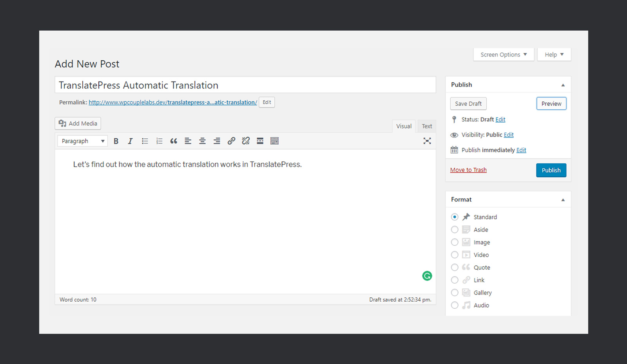Insert Read More tag
Image resolution: width=627 pixels, height=364 pixels.
[260, 141]
